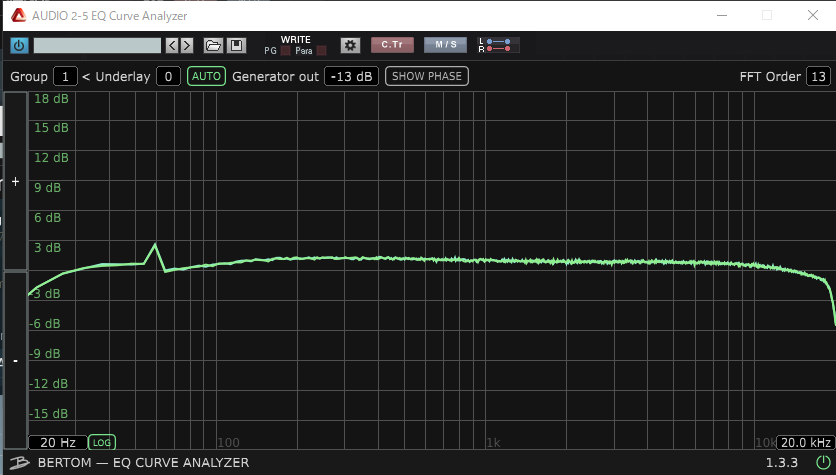Viewport: 836px width, 475px height.
Task: Click the FFT Order label
Action: [x=770, y=77]
